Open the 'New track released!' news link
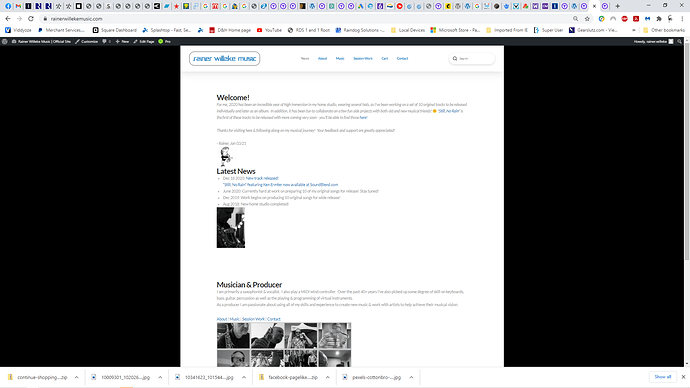Screen dimensions: 690x388 [x=262, y=178]
